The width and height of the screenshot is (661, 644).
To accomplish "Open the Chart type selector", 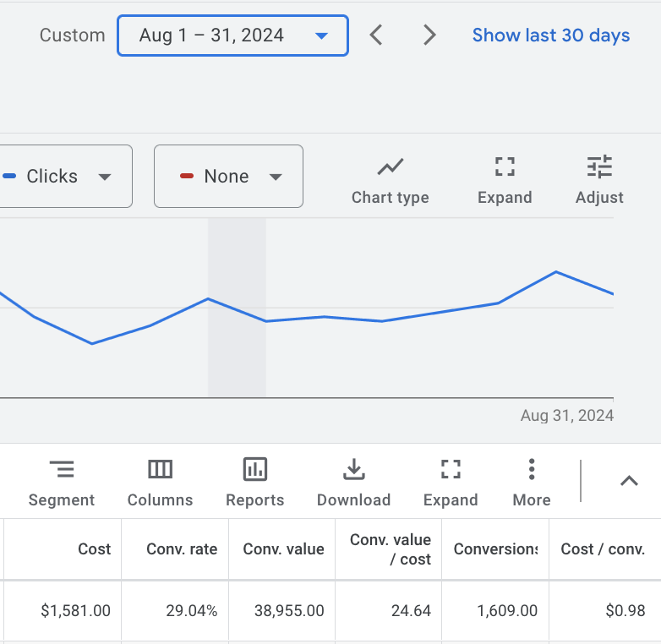I will [x=390, y=180].
